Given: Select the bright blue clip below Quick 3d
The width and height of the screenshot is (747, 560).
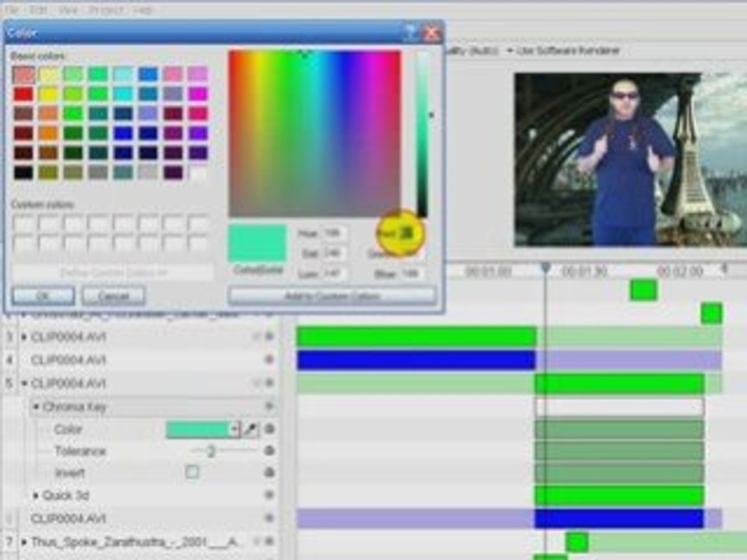Looking at the screenshot, I should pyautogui.click(x=619, y=519).
